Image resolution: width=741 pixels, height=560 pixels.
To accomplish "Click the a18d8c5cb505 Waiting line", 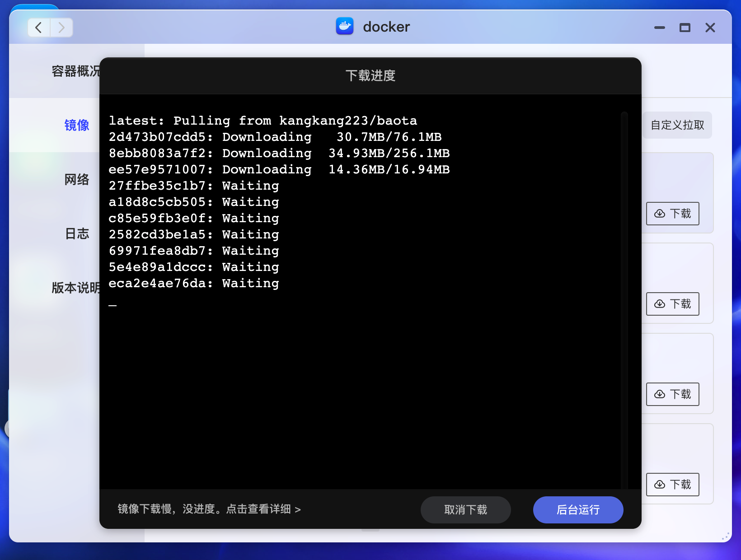I will [x=194, y=202].
